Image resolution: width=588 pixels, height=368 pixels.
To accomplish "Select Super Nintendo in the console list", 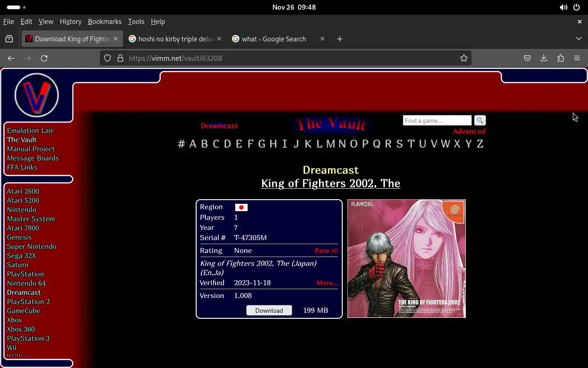I will tap(32, 247).
